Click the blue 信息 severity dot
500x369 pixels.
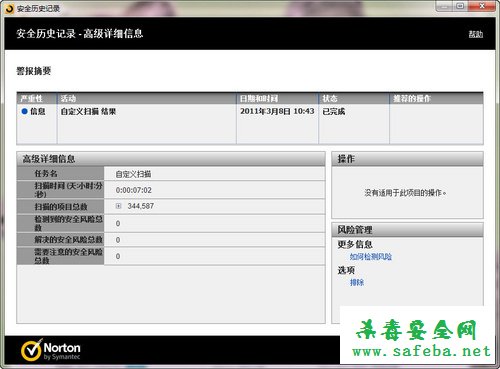coord(24,111)
